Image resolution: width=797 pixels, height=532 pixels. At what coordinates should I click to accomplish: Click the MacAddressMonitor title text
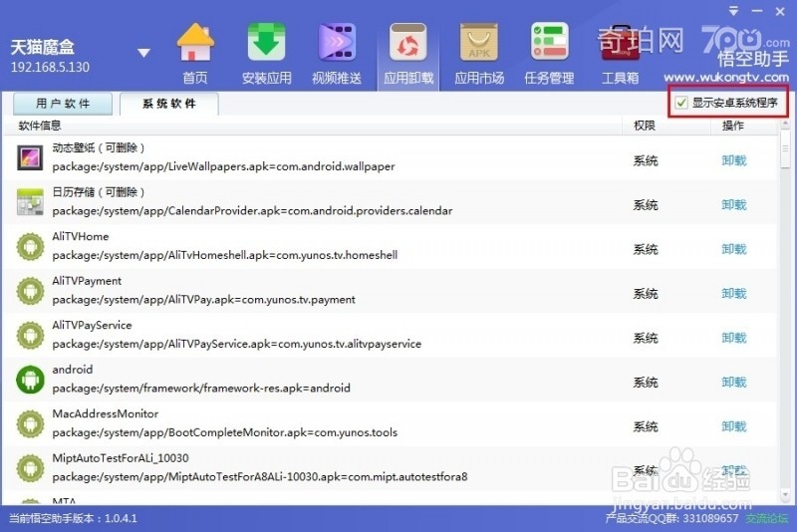click(106, 413)
